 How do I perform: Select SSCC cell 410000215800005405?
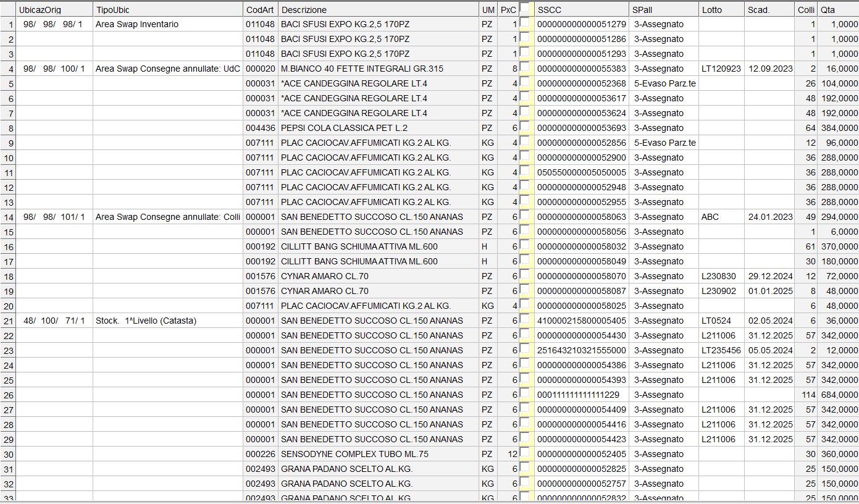tap(581, 321)
